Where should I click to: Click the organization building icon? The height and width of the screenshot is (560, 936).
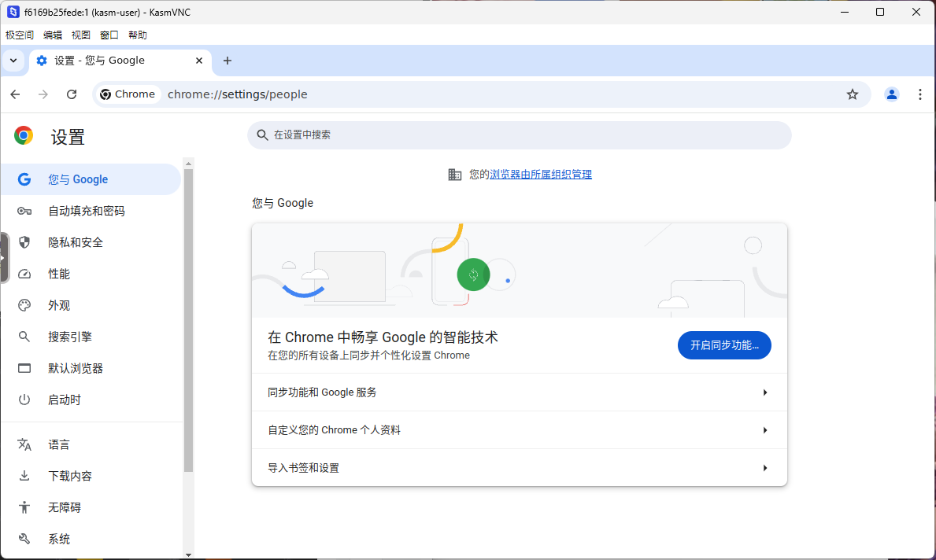455,175
